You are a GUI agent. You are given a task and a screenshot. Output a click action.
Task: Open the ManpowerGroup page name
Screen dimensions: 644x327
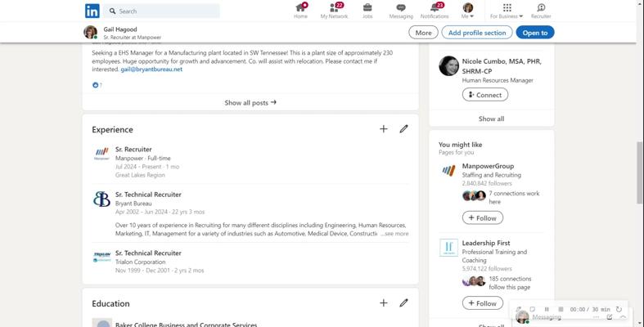pos(488,166)
